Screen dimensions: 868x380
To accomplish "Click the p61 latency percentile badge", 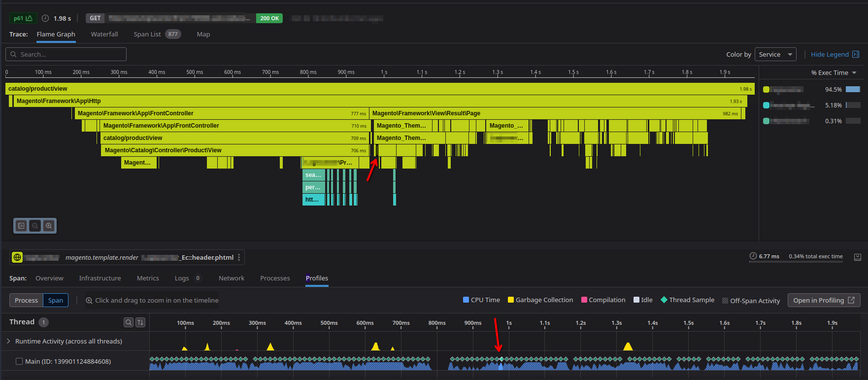I will tap(23, 18).
